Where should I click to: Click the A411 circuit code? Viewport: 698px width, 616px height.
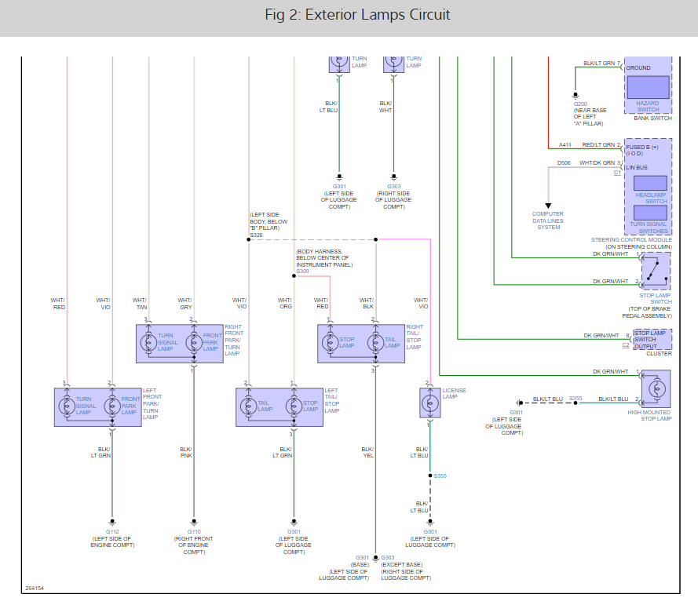pyautogui.click(x=565, y=145)
